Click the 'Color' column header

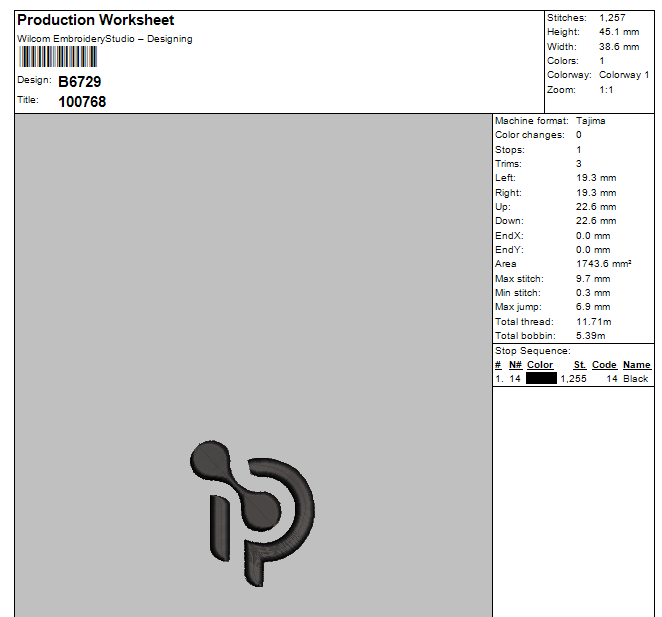540,365
